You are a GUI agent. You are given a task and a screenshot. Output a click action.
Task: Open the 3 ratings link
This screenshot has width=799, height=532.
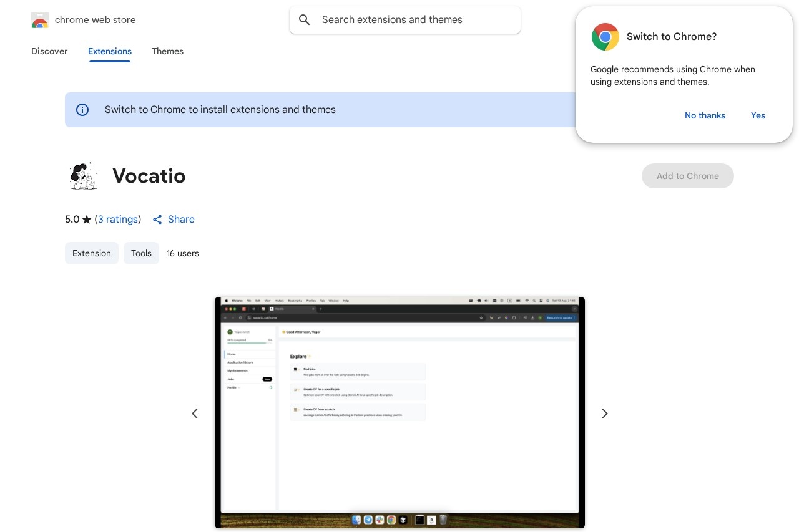[x=117, y=220]
